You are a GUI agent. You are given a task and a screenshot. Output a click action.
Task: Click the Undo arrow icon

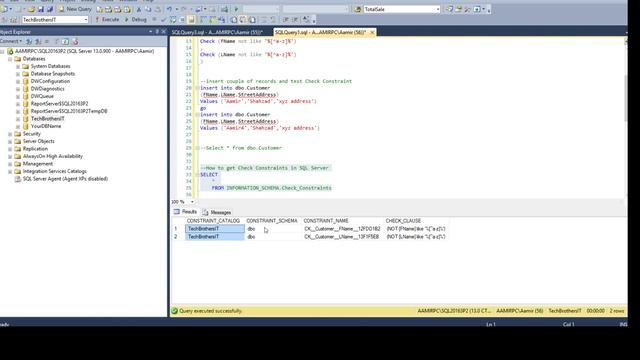click(x=169, y=9)
